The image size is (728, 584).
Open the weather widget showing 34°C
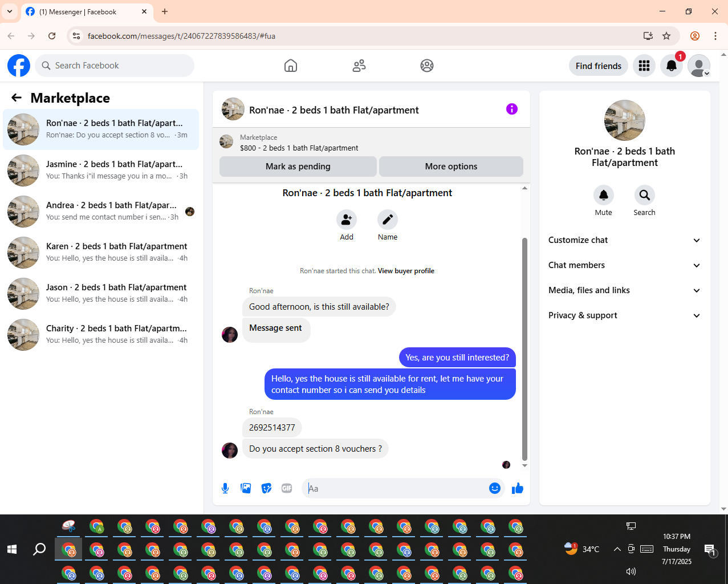coord(581,549)
